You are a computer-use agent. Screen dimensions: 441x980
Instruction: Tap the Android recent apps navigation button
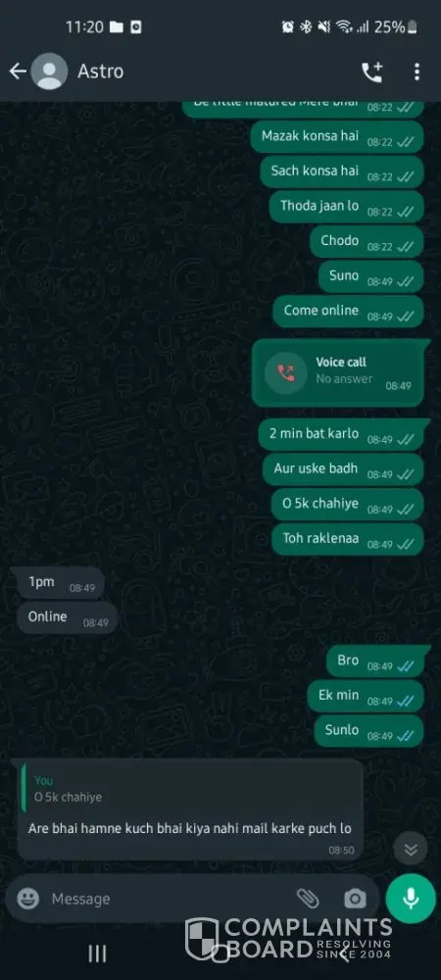coord(97,954)
